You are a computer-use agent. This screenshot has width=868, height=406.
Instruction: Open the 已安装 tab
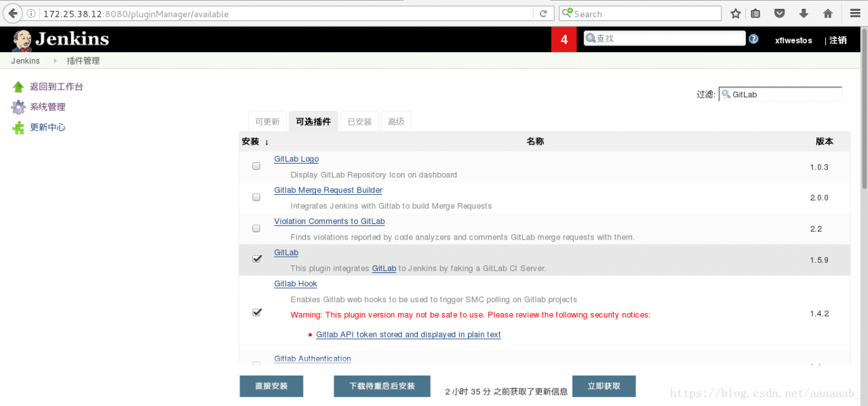coord(359,122)
